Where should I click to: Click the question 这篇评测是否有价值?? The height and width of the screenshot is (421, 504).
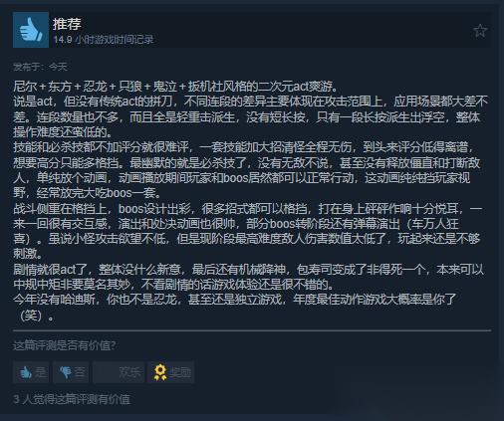(x=64, y=345)
